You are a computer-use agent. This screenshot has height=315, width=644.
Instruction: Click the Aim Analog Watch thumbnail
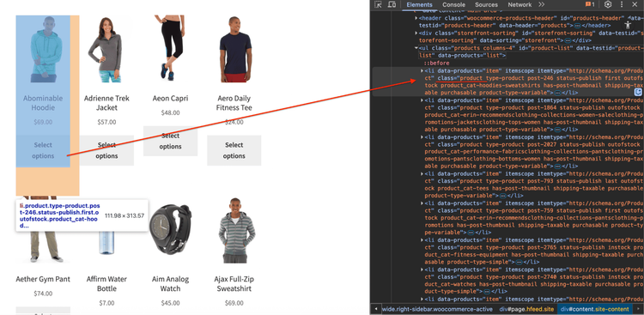pyautogui.click(x=171, y=230)
